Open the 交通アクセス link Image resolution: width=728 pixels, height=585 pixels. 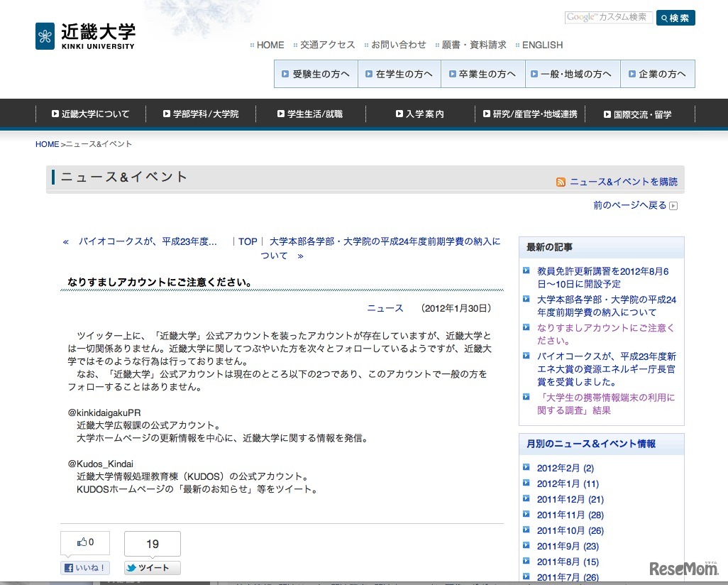point(327,45)
